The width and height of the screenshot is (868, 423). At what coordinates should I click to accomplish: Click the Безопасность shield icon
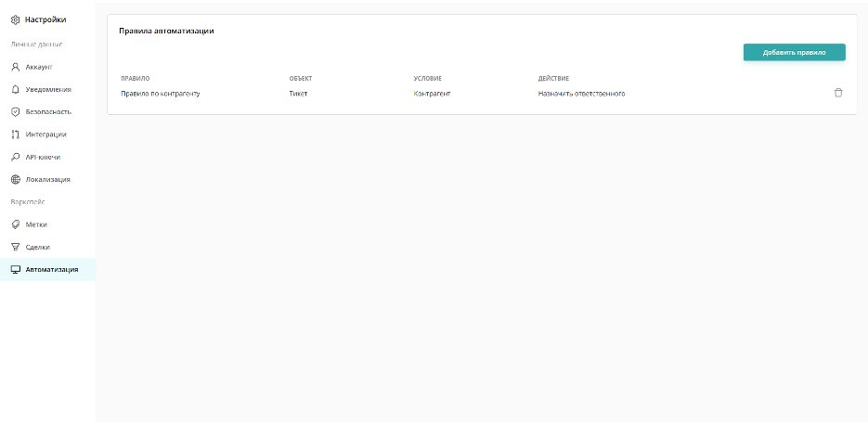[16, 111]
